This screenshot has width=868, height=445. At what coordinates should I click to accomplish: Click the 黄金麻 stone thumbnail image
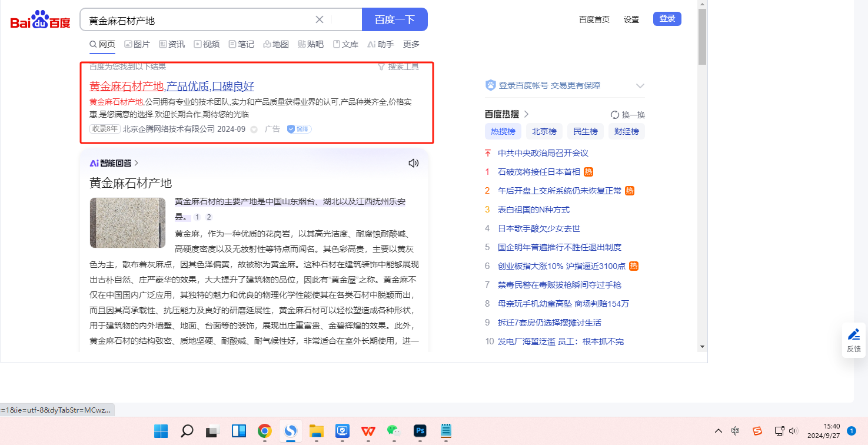[128, 222]
